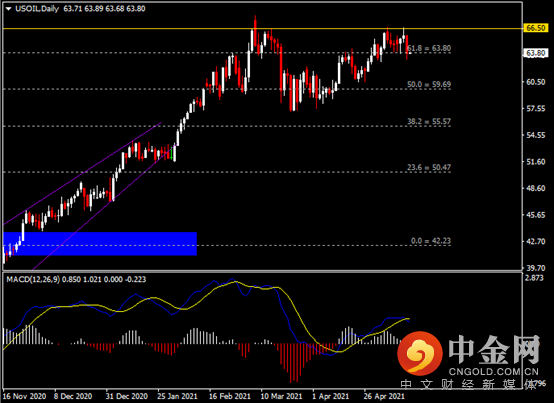The width and height of the screenshot is (554, 403).
Task: Click the 23.6 = 50.47 Fibonacci level
Action: 429,167
